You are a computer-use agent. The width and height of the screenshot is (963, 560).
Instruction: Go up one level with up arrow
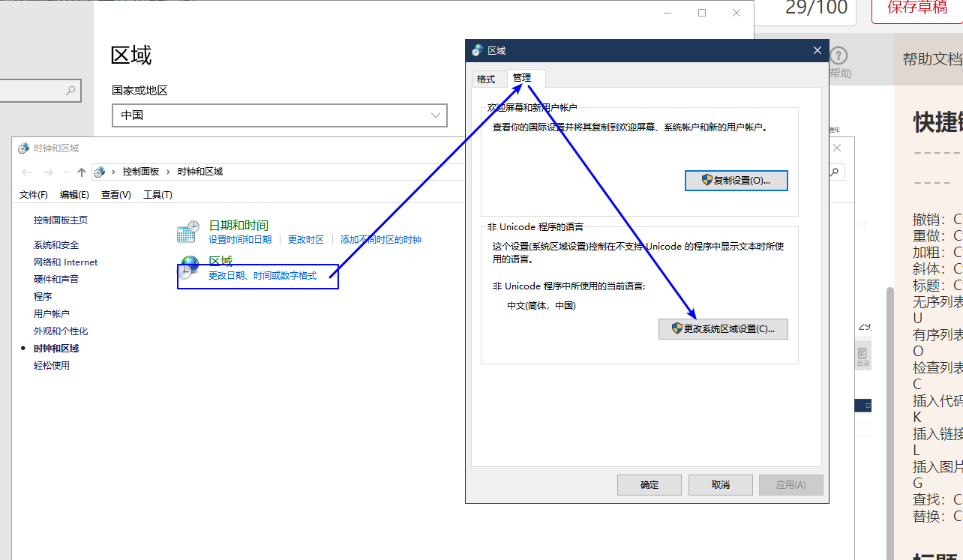pos(82,172)
